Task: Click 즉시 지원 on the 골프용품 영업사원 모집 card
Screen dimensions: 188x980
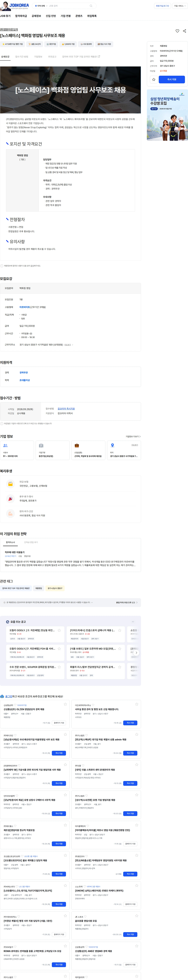Action: [130, 934]
